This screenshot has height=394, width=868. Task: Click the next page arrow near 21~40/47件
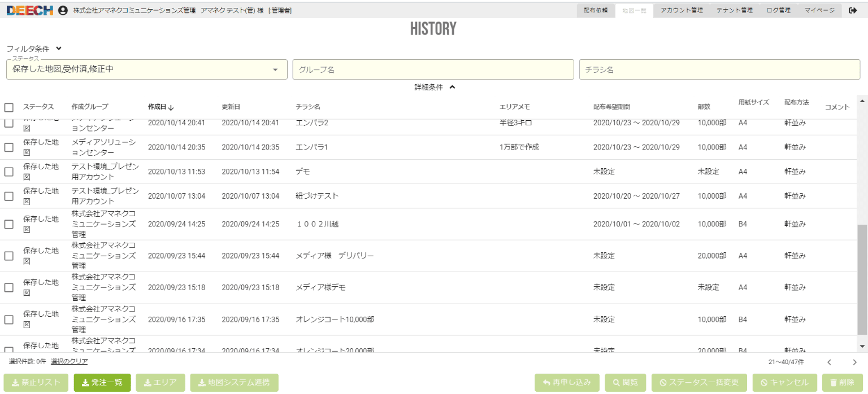[x=854, y=361]
